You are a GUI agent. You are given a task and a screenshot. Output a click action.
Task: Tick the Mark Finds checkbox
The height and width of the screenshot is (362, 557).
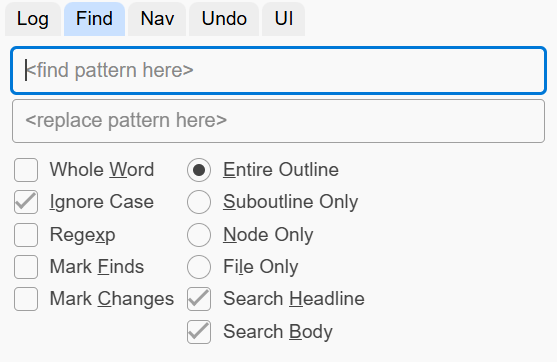(x=26, y=267)
